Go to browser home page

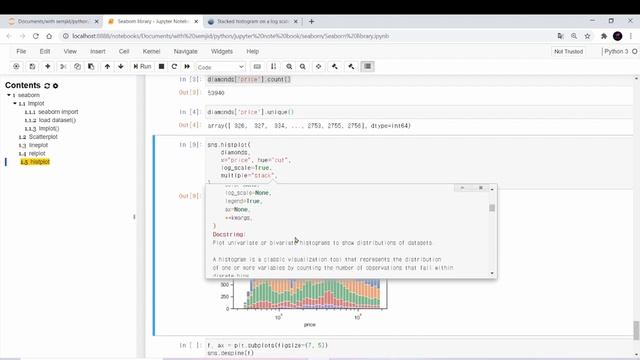tap(49, 36)
